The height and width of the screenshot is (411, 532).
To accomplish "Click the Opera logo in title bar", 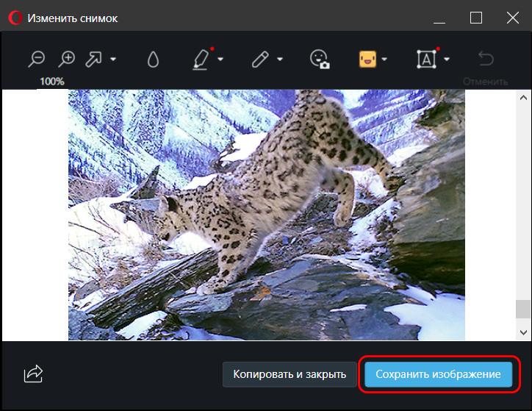I will click(15, 18).
